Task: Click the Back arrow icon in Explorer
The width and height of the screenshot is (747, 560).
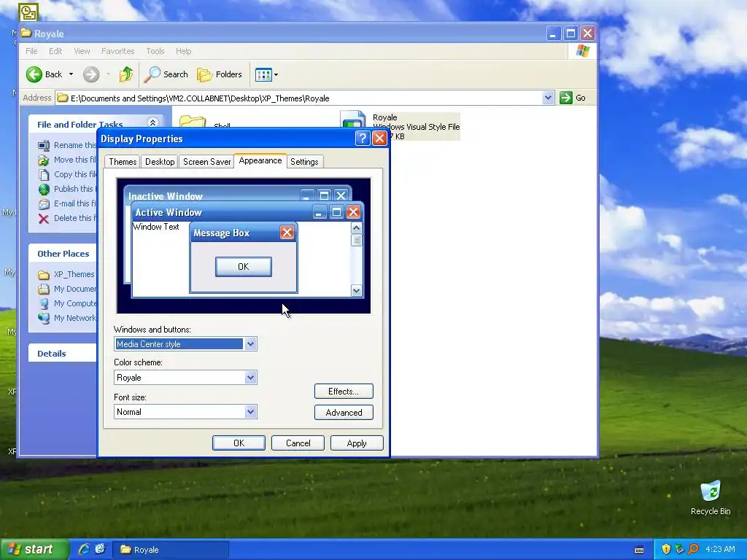Action: tap(34, 74)
